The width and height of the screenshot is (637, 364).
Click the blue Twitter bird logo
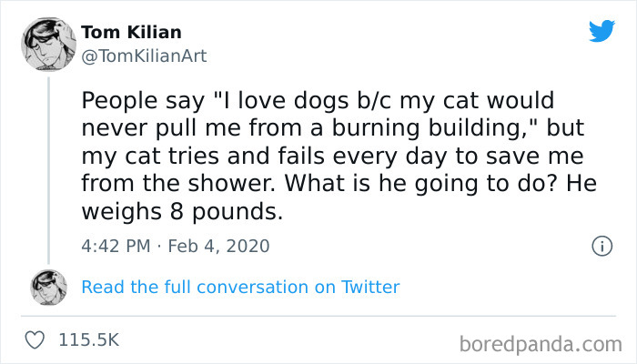coord(602,31)
